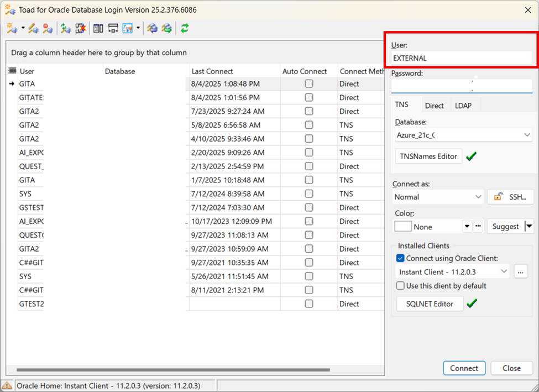Switch to the LDAP tab
Screen dimensions: 539x392
pyautogui.click(x=463, y=106)
